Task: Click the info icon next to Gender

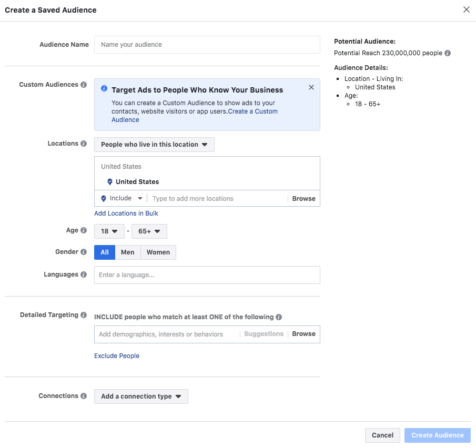Action: pos(84,252)
